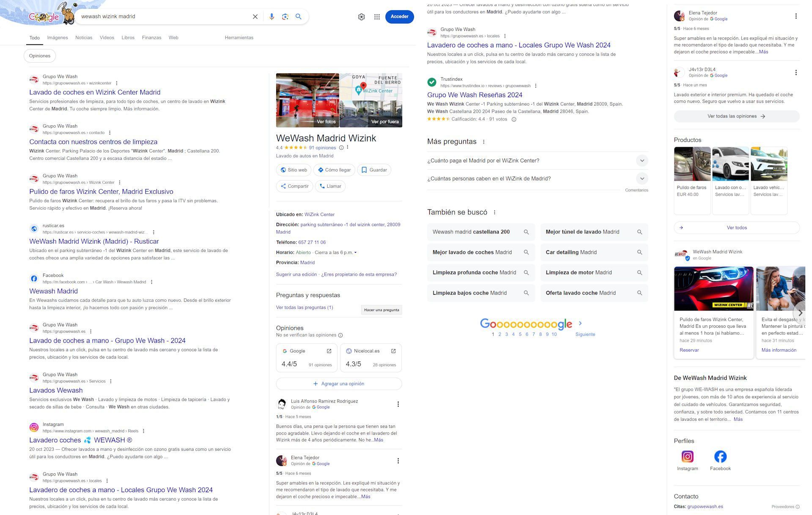Screen dimensions: 812x515
Task: Go to results page 2
Action: tap(499, 334)
